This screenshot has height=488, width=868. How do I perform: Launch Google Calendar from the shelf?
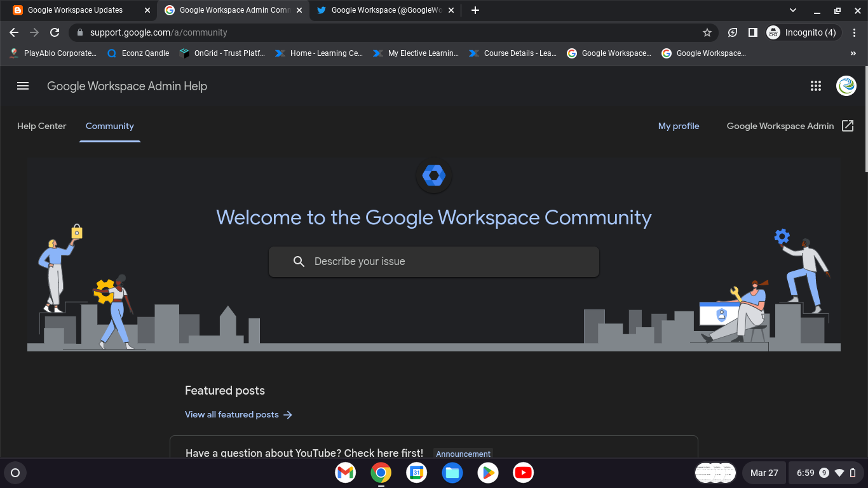pyautogui.click(x=417, y=473)
